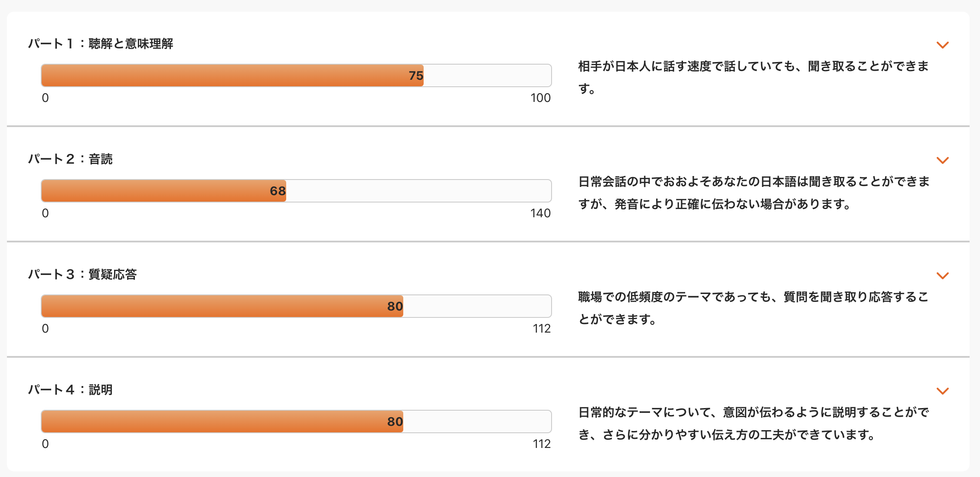The height and width of the screenshot is (477, 980).
Task: Click the 112 label under 説明 bar
Action: click(542, 444)
